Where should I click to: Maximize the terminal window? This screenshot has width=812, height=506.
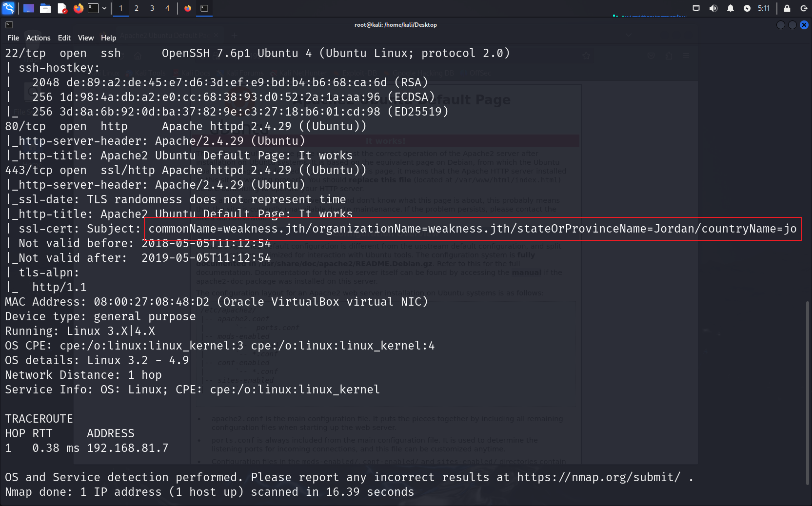click(x=792, y=25)
